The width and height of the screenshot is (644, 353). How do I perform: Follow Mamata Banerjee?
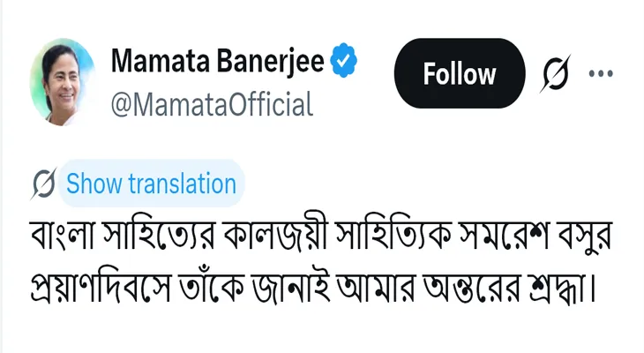[x=459, y=74]
